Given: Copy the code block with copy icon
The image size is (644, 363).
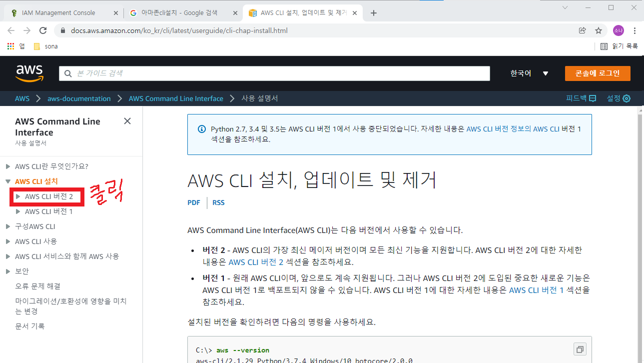Looking at the screenshot, I should pyautogui.click(x=580, y=349).
